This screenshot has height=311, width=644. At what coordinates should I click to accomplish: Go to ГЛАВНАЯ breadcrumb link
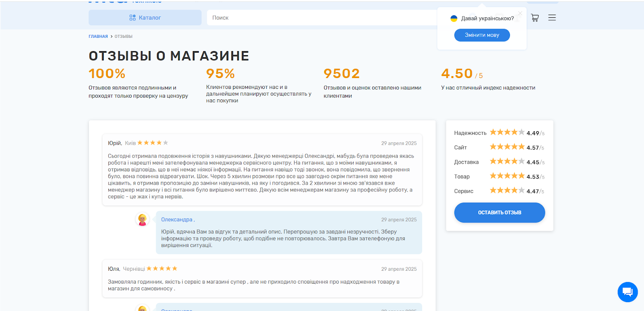pyautogui.click(x=98, y=36)
